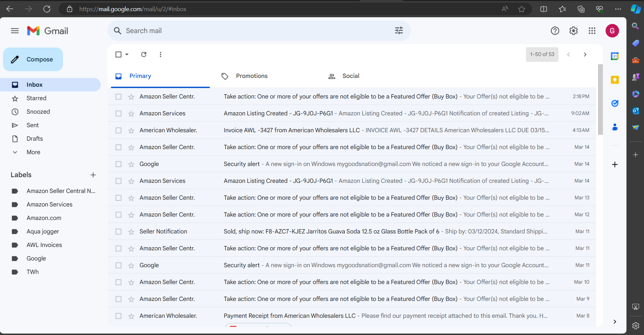Open the Amazon Seller Central N... label
The image size is (644, 335).
tap(61, 191)
